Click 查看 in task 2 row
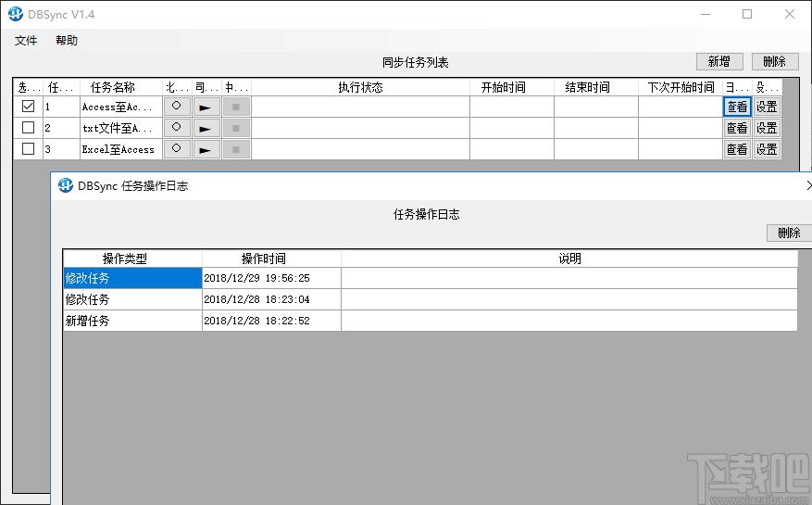 tap(737, 128)
